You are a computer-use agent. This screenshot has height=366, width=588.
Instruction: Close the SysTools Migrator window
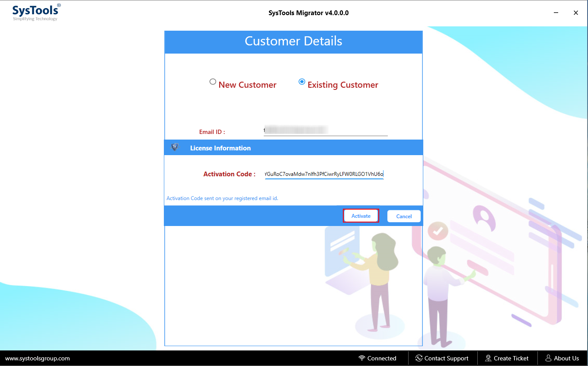(576, 13)
